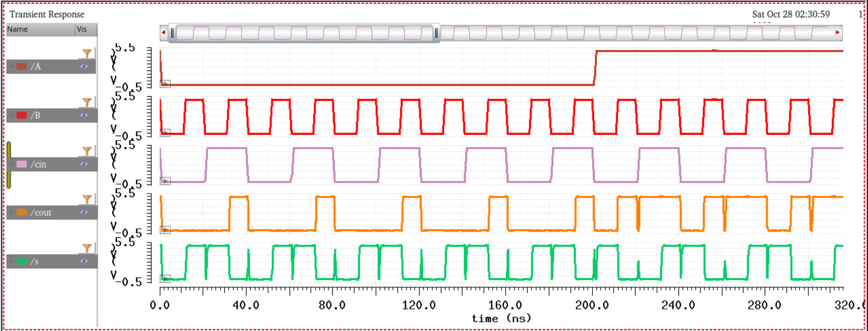Click the red /B color swatch
868x331 pixels.
tap(22, 115)
